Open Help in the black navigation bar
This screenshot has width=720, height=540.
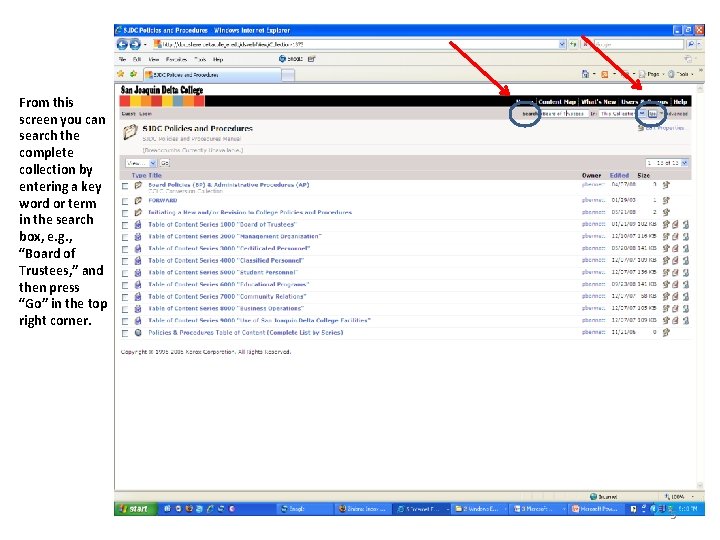point(680,101)
